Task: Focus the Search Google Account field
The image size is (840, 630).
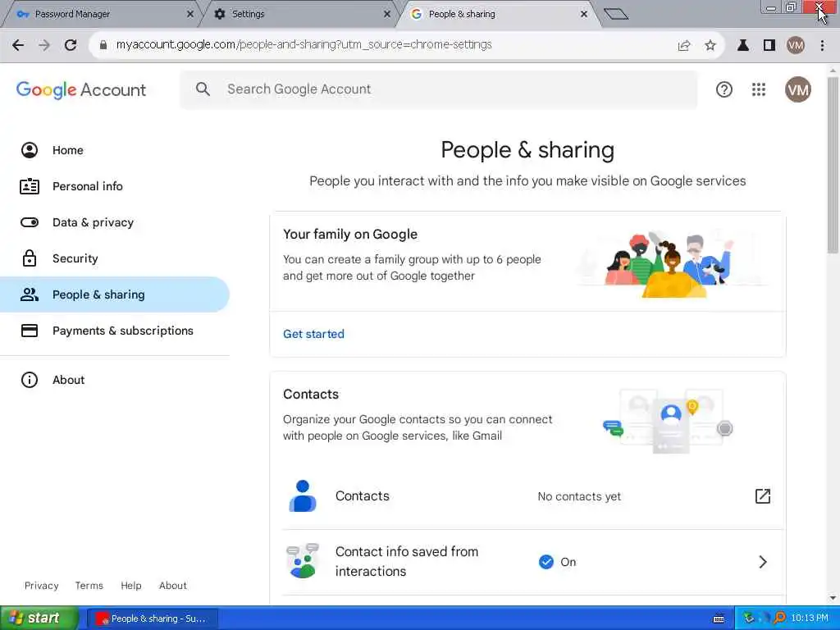Action: 439,89
